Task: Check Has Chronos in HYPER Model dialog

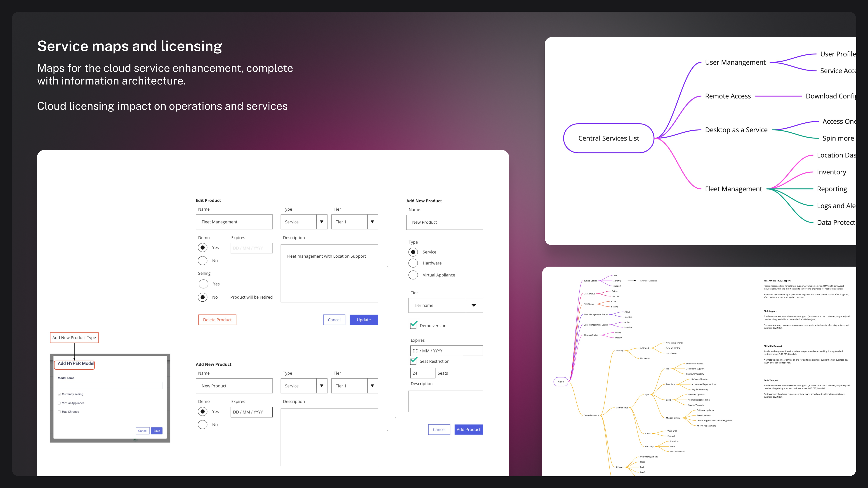Action: click(59, 412)
